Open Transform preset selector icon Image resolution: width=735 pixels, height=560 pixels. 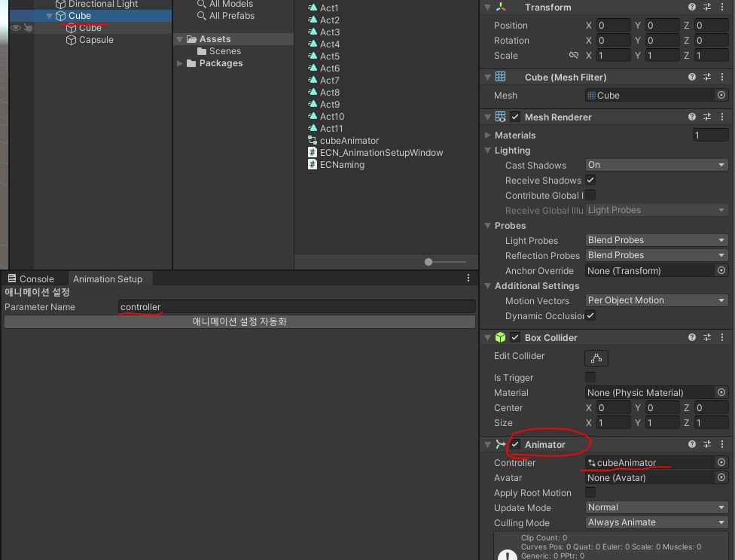click(707, 7)
